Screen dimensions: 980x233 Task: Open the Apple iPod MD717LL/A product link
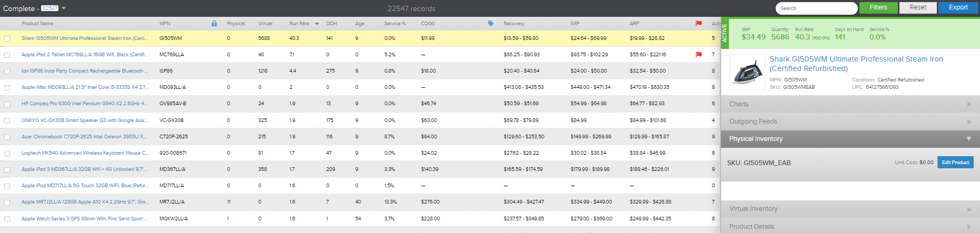click(85, 186)
